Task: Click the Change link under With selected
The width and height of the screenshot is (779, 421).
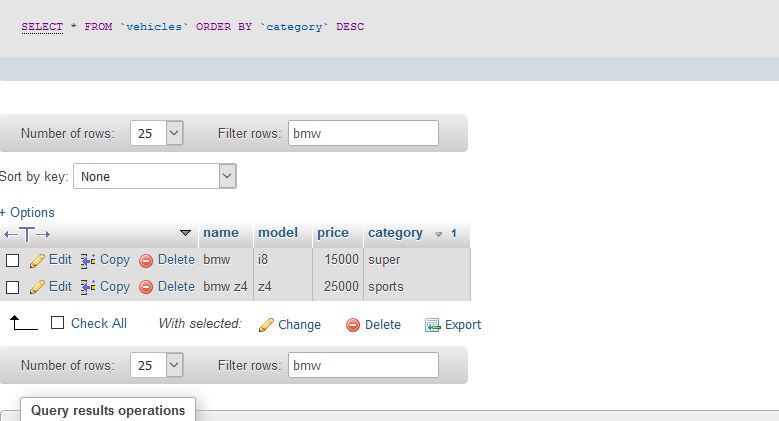Action: (x=300, y=325)
